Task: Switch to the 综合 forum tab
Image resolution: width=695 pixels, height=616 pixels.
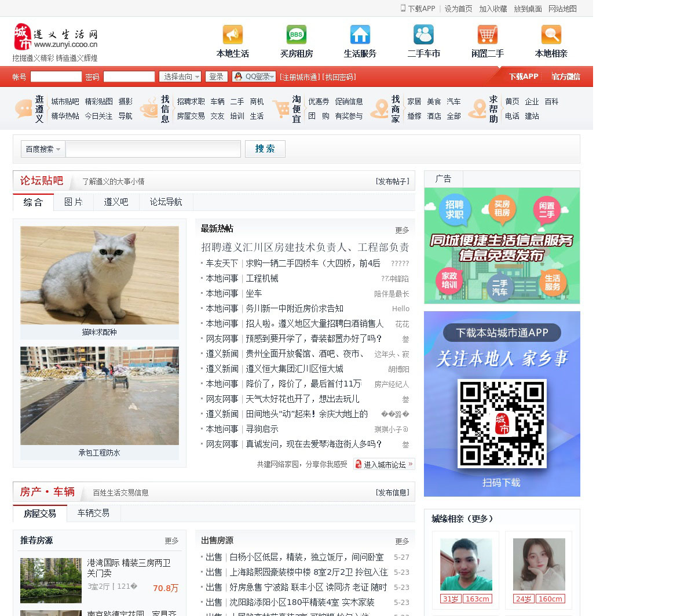Action: 33,202
